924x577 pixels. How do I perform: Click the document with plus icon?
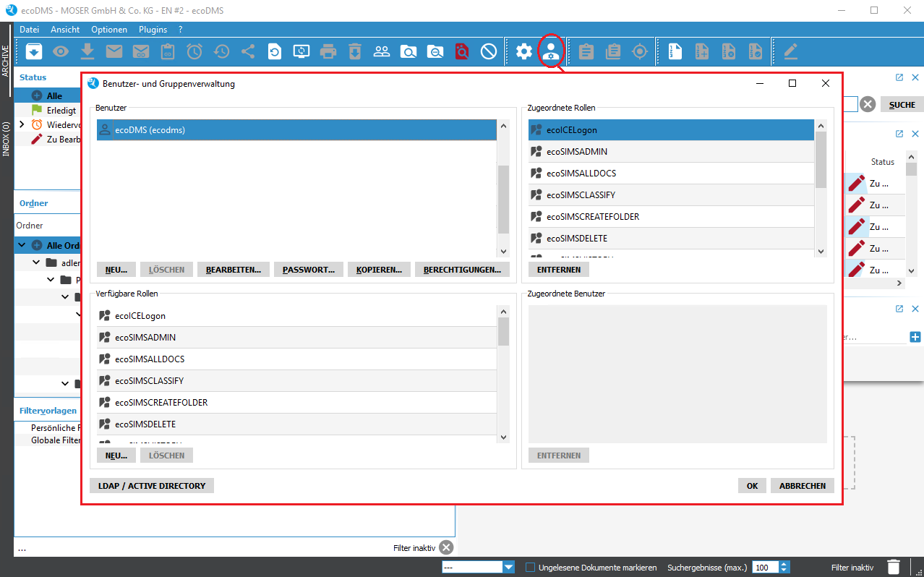702,51
